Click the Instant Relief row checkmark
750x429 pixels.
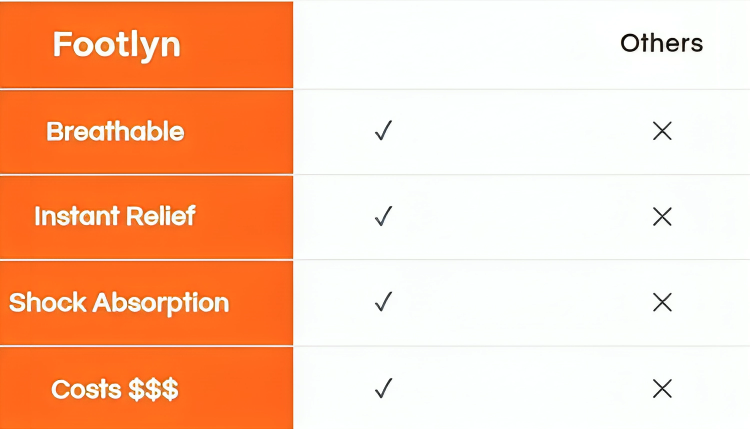coord(381,216)
